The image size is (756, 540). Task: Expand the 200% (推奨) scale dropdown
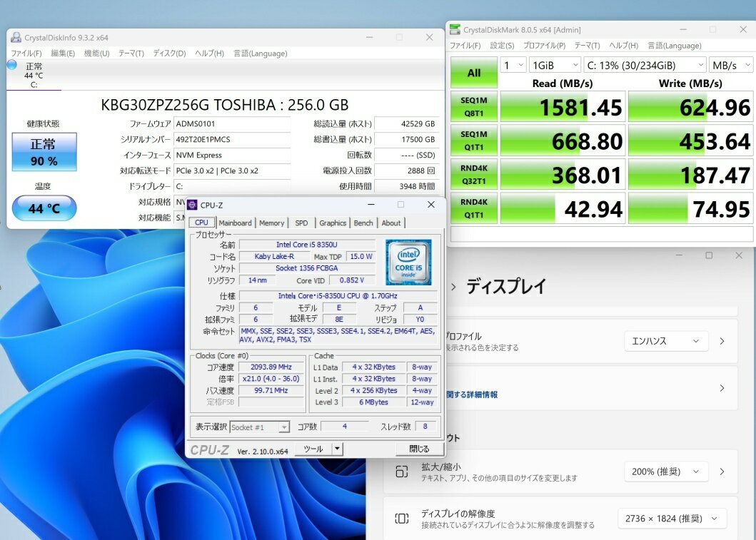tap(665, 472)
